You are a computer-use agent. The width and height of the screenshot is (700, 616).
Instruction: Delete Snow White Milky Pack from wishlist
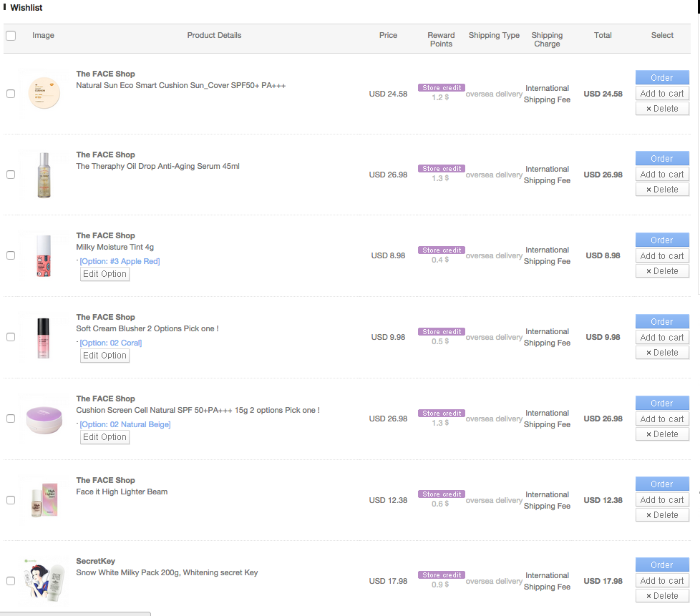[x=662, y=596]
